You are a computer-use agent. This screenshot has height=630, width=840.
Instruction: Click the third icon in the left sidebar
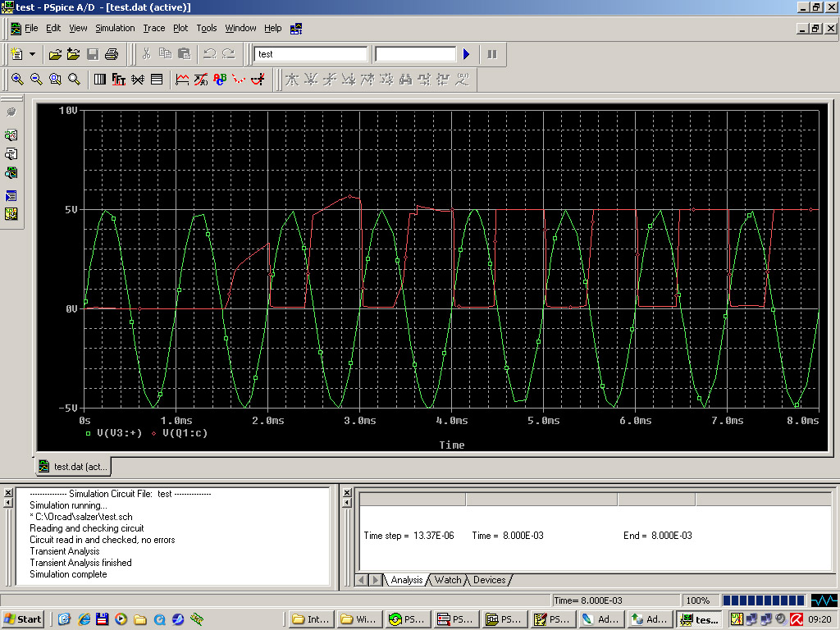tap(11, 154)
